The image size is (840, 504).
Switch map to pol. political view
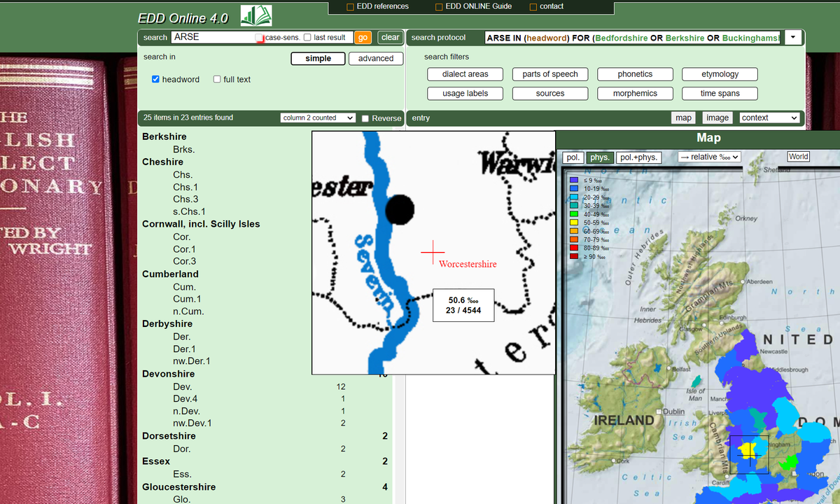573,157
